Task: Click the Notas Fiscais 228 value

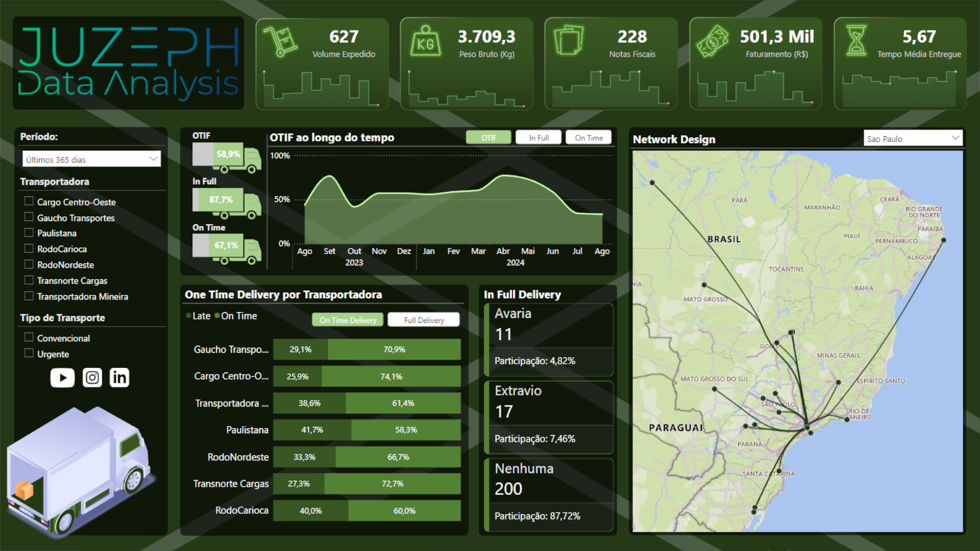Action: (x=632, y=37)
